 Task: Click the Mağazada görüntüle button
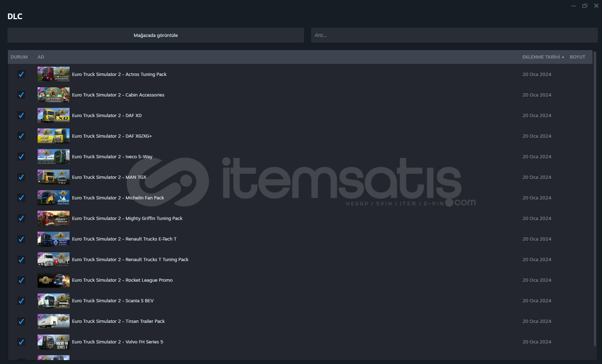point(156,35)
